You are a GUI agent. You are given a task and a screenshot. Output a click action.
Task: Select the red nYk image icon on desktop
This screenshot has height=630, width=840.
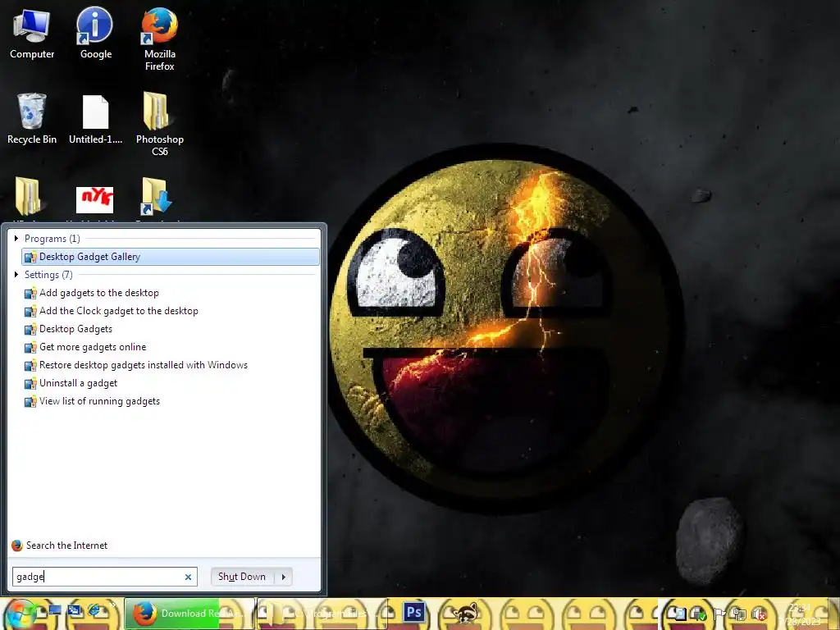pyautogui.click(x=94, y=200)
